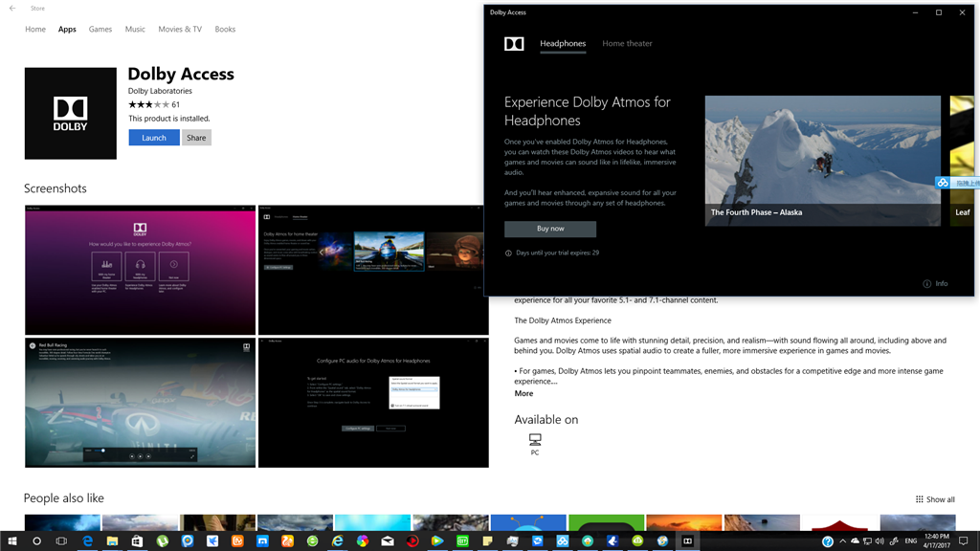
Task: Click the three-star rating for Dolby Access
Action: (148, 105)
